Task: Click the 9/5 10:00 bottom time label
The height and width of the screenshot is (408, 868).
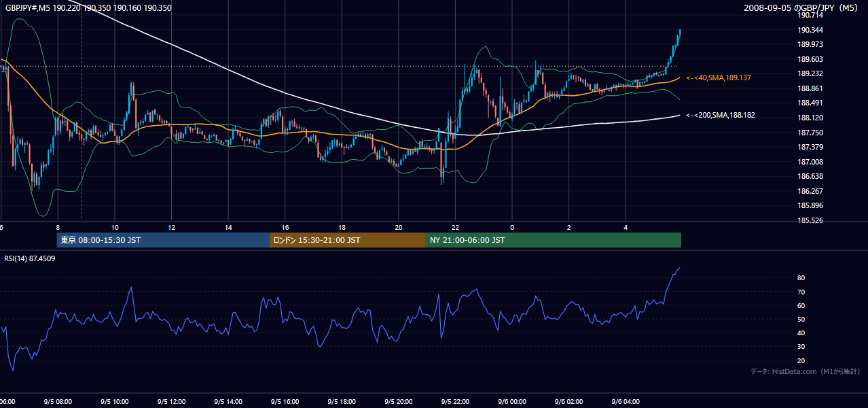Action: click(x=115, y=402)
